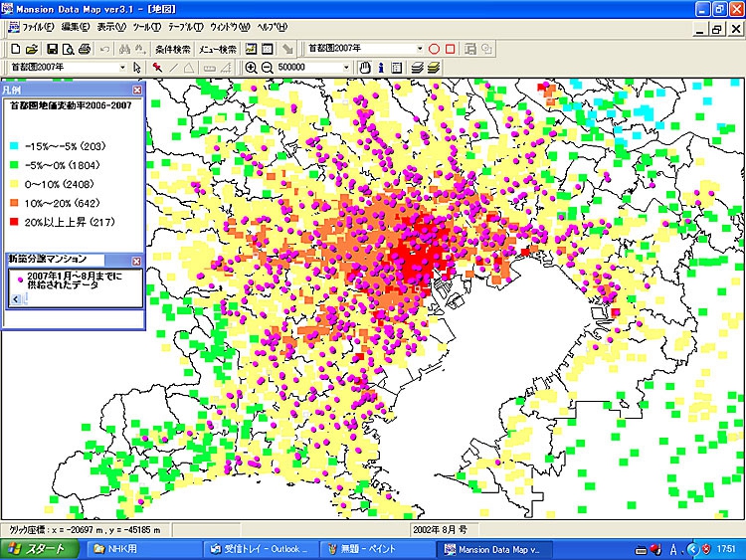Open the 表示(V) menu

pyautogui.click(x=111, y=27)
